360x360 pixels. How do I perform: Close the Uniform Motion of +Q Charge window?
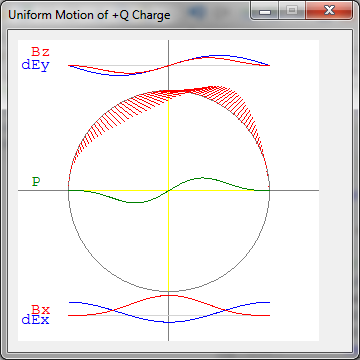(329, 11)
